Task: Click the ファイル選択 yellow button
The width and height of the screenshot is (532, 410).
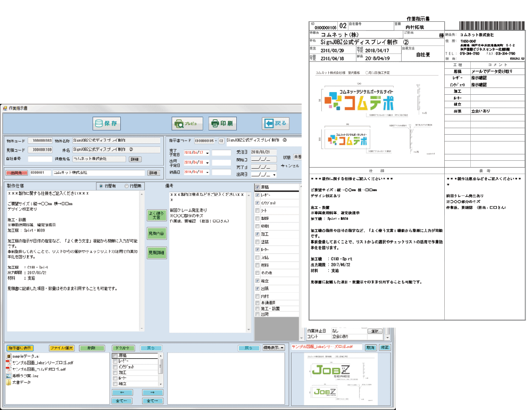Action: (61, 348)
